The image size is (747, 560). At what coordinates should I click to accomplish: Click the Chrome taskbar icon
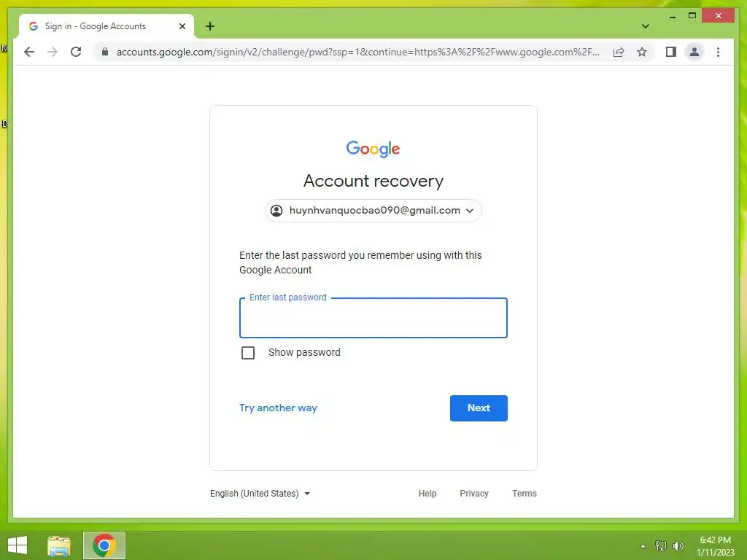104,545
